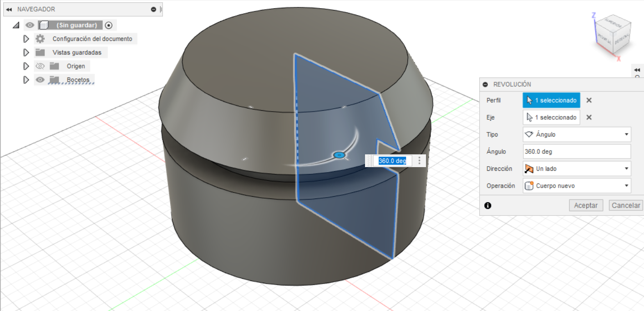The image size is (644, 311).
Task: Click the Revolución dialog title
Action: click(x=512, y=84)
